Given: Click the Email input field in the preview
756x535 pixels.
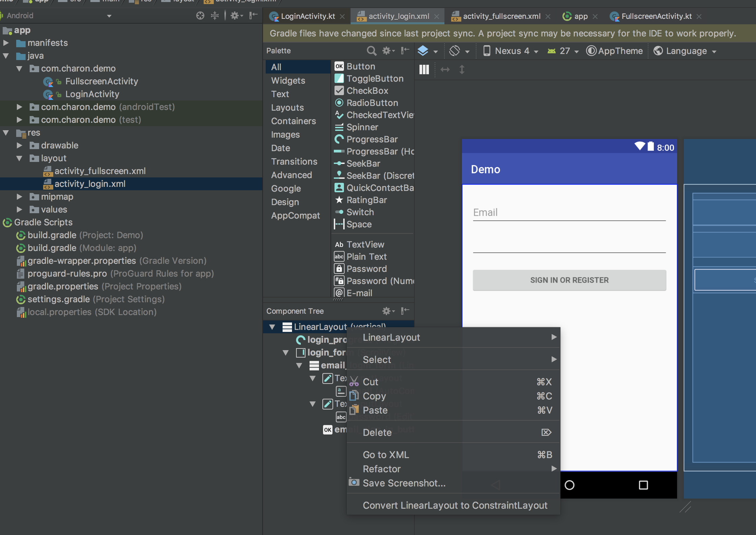Looking at the screenshot, I should pos(569,213).
